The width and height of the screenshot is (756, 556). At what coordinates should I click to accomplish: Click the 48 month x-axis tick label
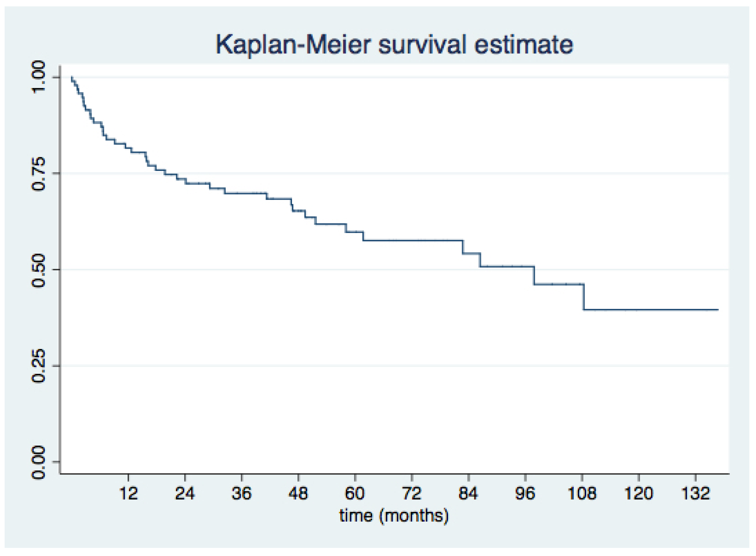point(298,493)
